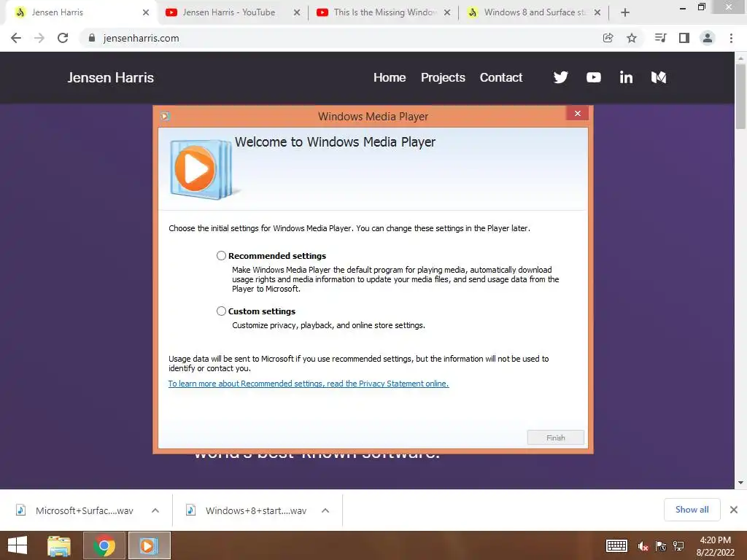Screen dimensions: 747x560
Task: Expand options for Microsoft+Surfac....wav download
Action: coord(155,510)
